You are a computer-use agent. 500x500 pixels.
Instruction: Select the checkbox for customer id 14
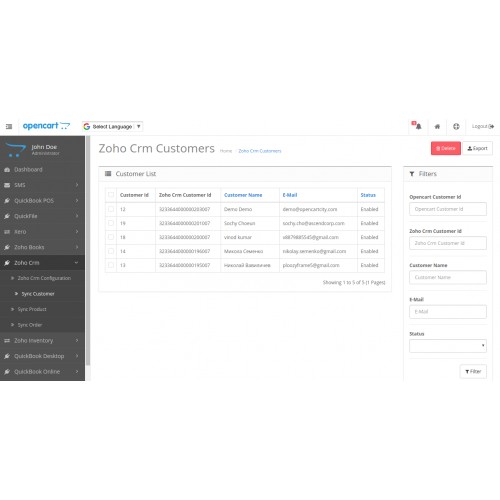point(111,251)
